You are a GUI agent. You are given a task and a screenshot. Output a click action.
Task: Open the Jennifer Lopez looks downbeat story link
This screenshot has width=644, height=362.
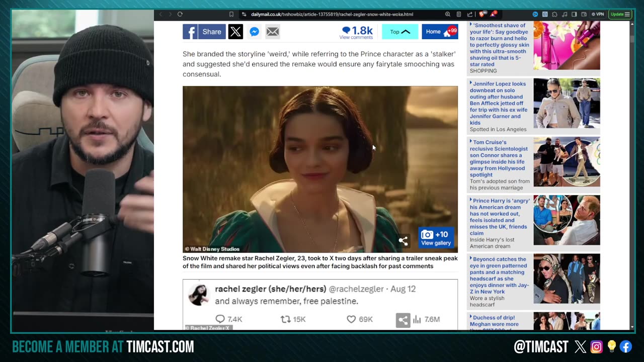499,103
